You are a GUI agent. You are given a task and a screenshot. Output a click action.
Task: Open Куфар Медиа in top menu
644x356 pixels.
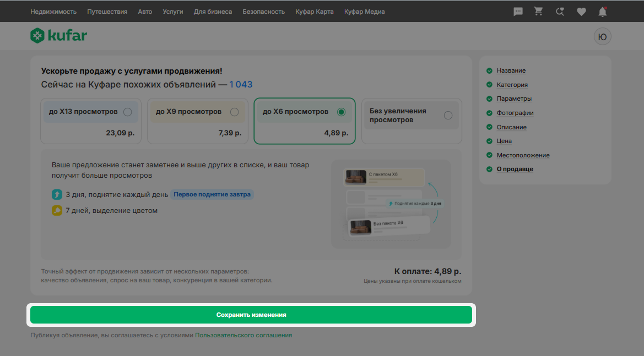tap(364, 12)
